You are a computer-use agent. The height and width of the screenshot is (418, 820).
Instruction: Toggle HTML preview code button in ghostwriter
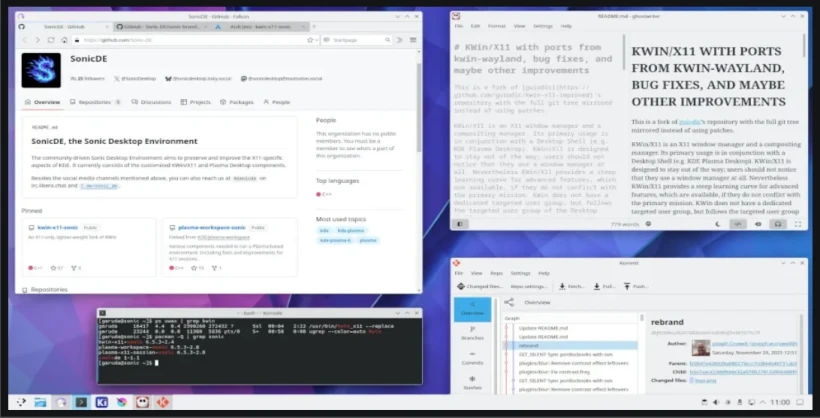coord(738,224)
